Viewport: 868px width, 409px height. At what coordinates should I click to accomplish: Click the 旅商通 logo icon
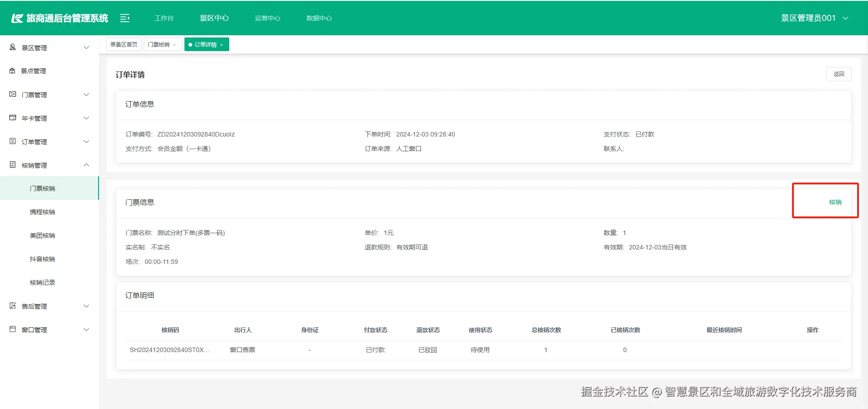pos(17,18)
